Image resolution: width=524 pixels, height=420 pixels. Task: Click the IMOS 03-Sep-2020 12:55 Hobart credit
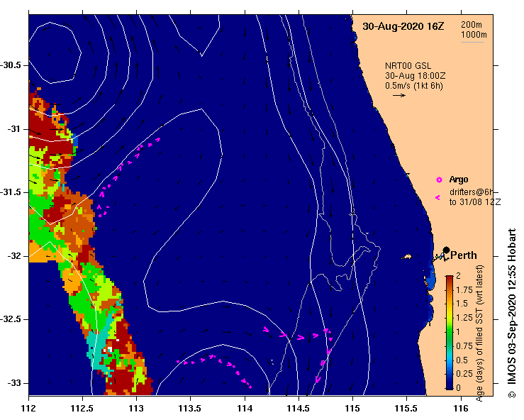(512, 305)
